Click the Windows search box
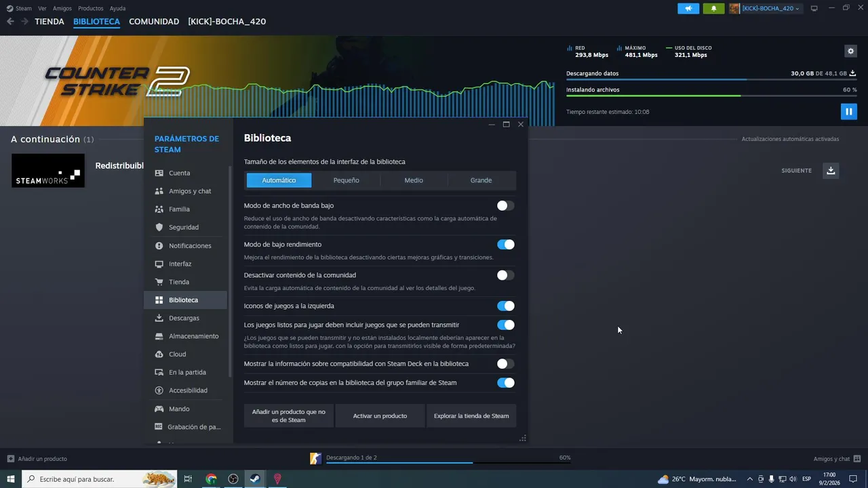Viewport: 868px width, 488px height. coord(99,479)
